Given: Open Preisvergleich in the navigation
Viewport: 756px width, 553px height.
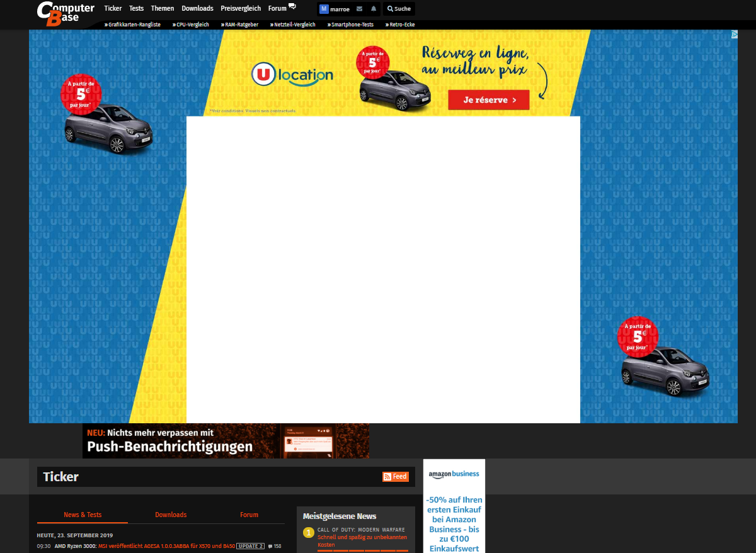Looking at the screenshot, I should (241, 9).
